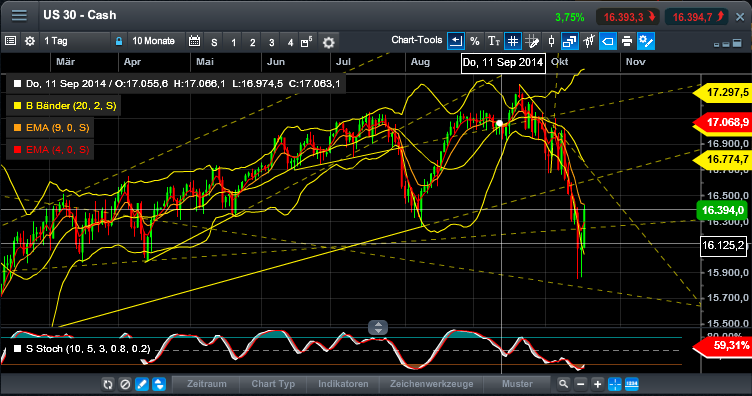Toggle the price label tag tool
Image resolution: width=752 pixels, height=396 pixels.
[608, 41]
